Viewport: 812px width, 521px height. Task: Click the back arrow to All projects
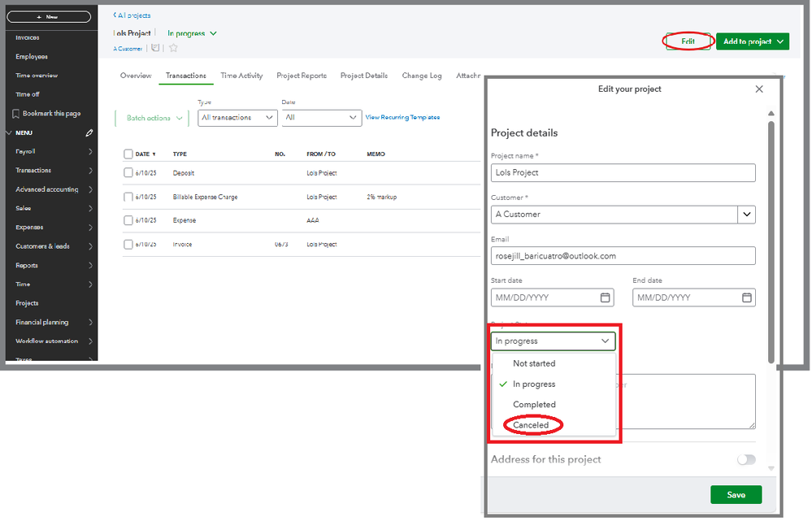[115, 15]
